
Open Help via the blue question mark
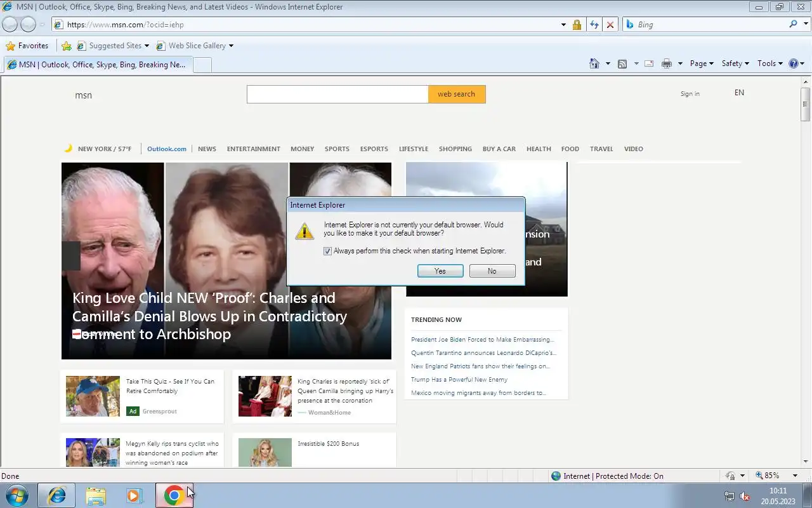(793, 63)
